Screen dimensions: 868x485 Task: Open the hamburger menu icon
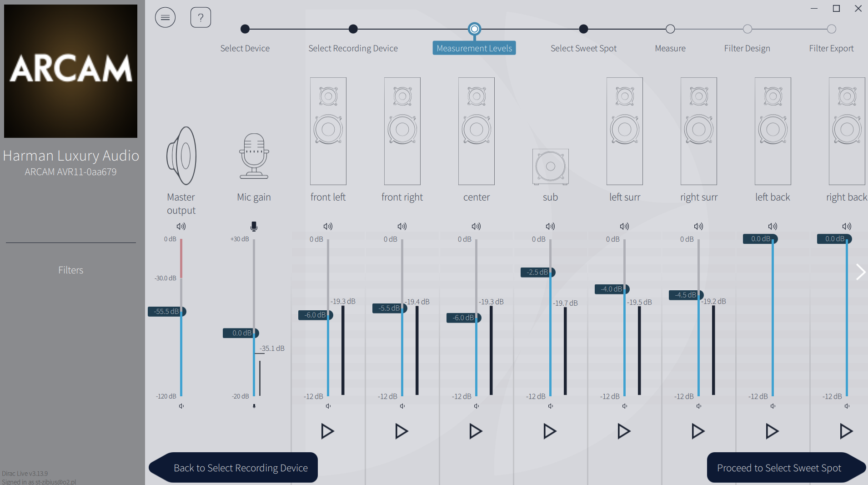tap(165, 18)
